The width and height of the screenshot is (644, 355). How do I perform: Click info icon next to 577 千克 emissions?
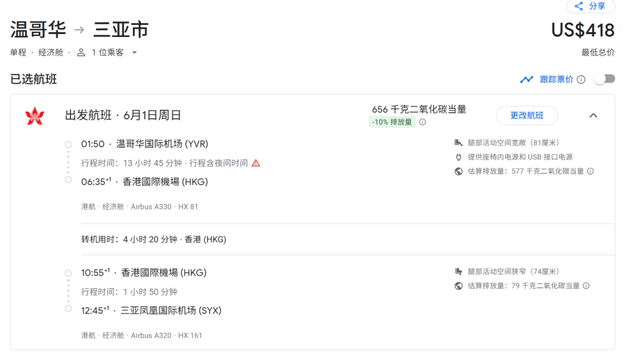[x=590, y=171]
